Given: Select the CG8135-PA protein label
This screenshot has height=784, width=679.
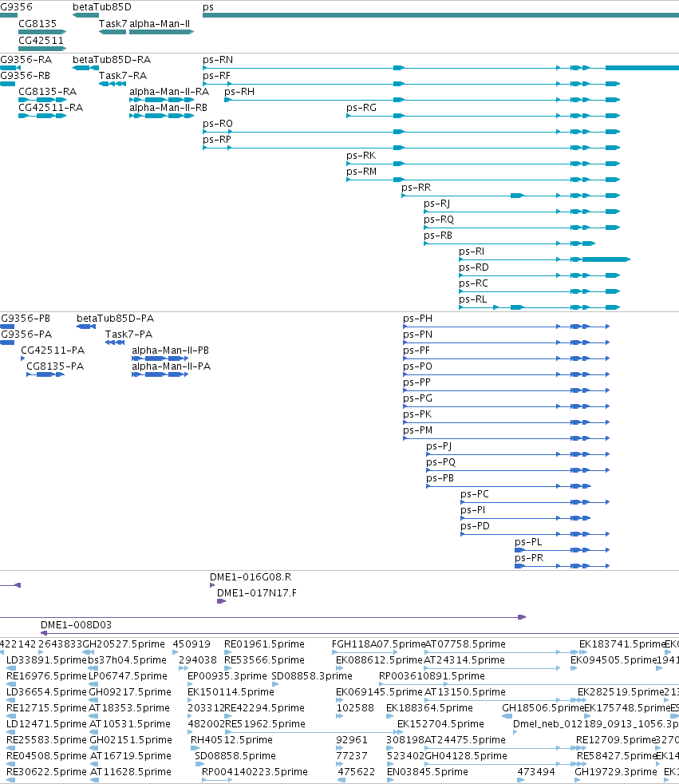Looking at the screenshot, I should pyautogui.click(x=55, y=366).
